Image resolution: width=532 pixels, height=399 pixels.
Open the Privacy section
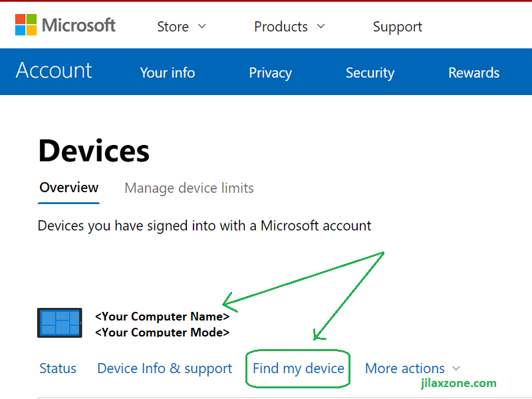pyautogui.click(x=271, y=73)
